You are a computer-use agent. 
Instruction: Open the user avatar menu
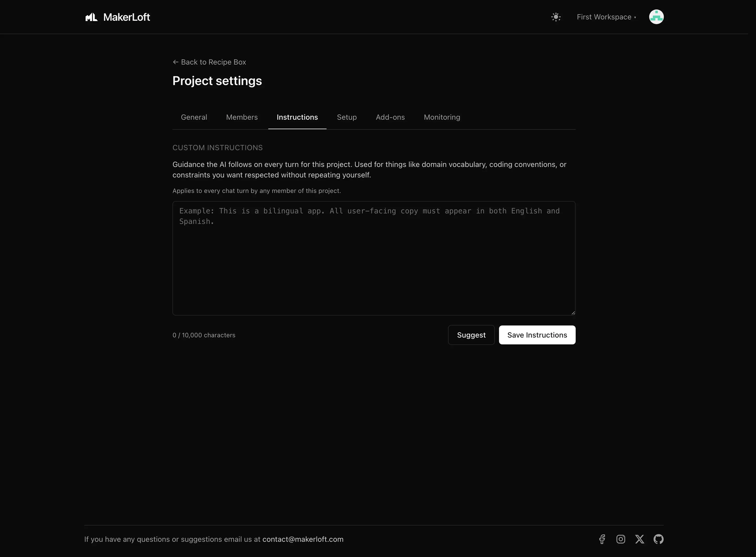(x=656, y=17)
